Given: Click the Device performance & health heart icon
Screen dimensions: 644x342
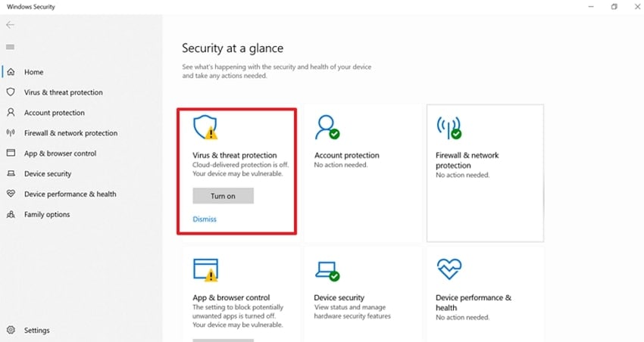Looking at the screenshot, I should click(x=449, y=269).
